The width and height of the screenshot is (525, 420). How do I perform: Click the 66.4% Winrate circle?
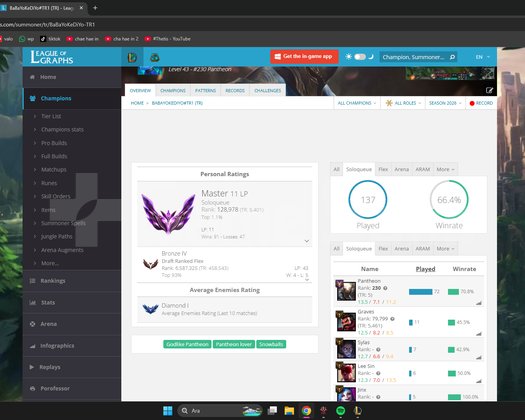(449, 200)
